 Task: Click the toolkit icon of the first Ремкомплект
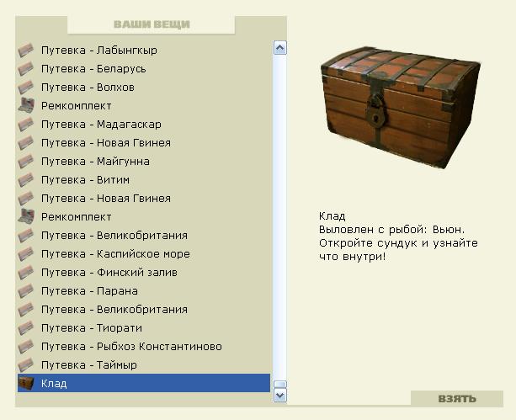coord(26,105)
